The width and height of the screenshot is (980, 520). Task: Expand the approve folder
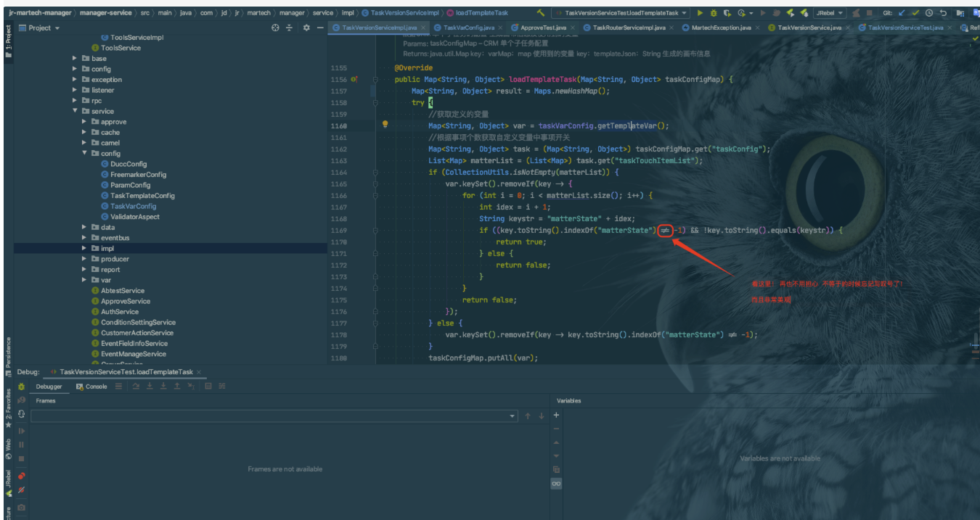(85, 122)
